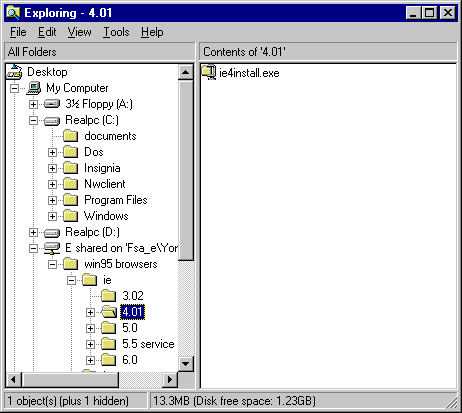Expand the 5.5 service folder node
This screenshot has width=462, height=413.
pos(90,344)
